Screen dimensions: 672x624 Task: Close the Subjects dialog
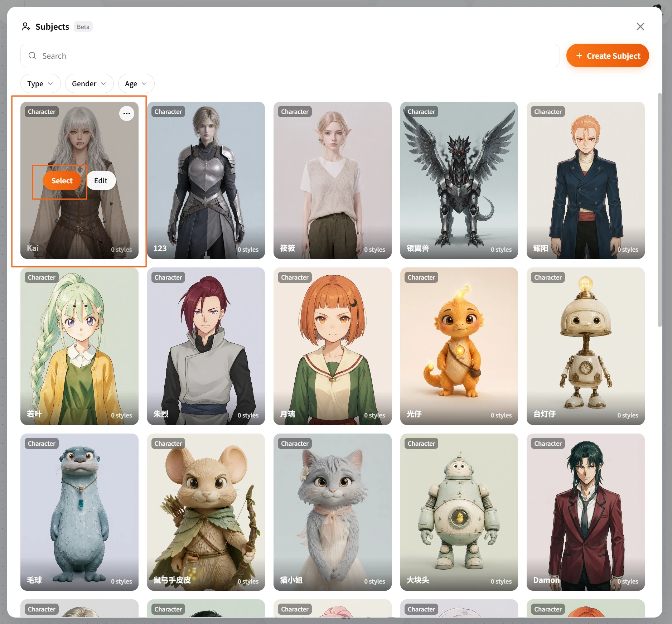[640, 26]
